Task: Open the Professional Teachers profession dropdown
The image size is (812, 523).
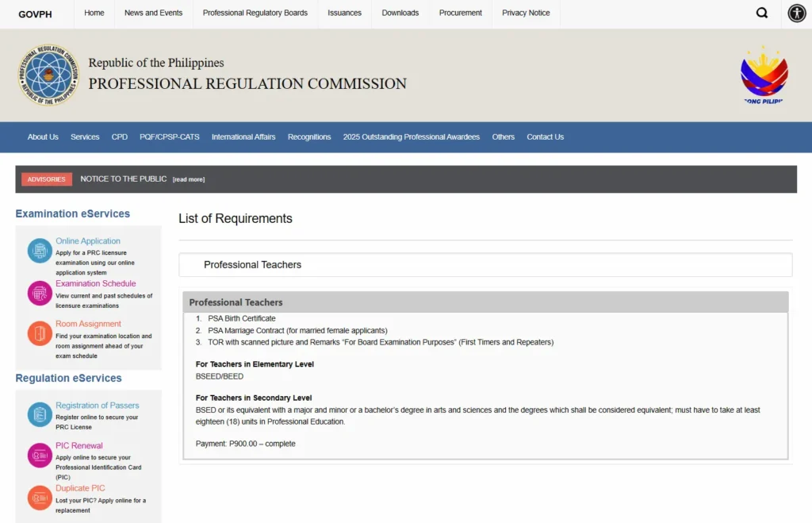Action: (485, 265)
